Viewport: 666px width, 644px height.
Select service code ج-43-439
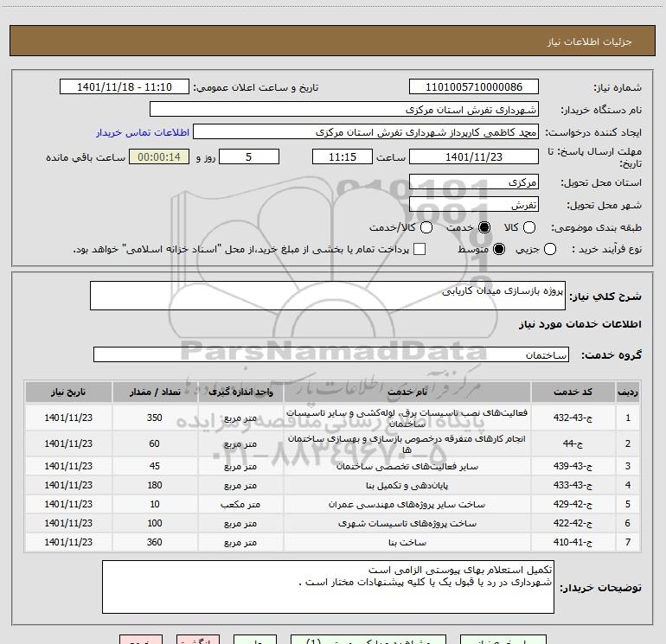click(x=573, y=466)
